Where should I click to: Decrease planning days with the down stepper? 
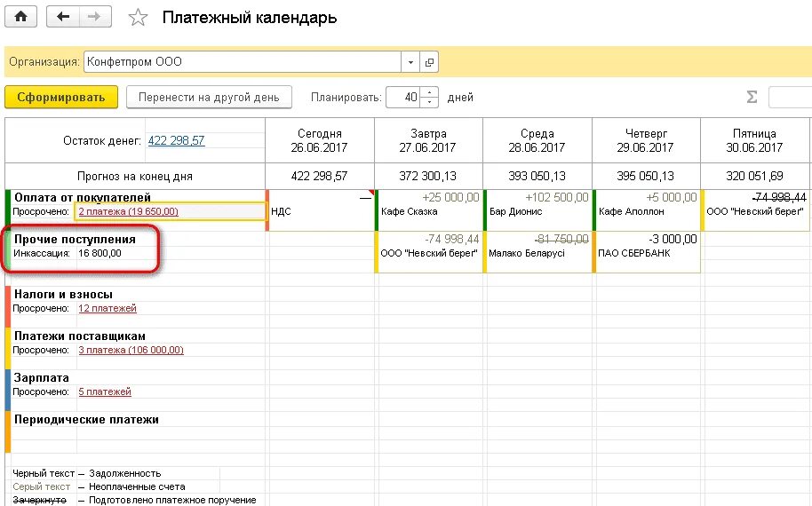tap(429, 102)
